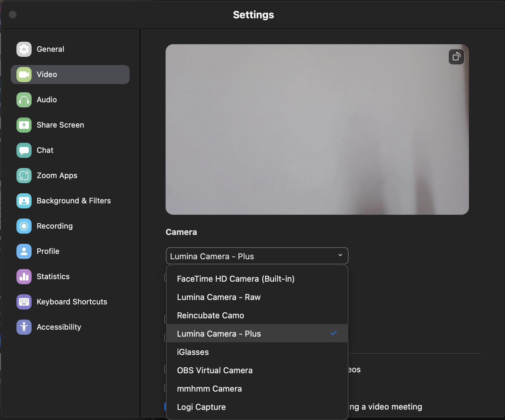
Task: Click the Recording circle icon
Action: (24, 226)
